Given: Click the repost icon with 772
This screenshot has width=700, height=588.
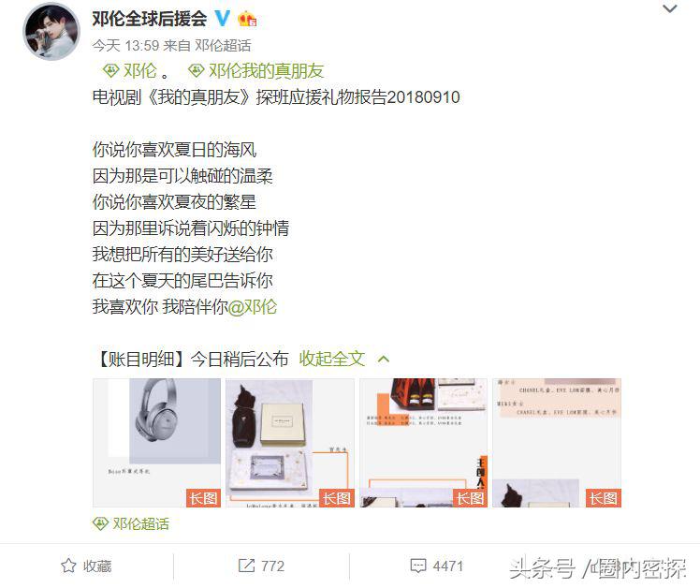Looking at the screenshot, I should point(261,566).
